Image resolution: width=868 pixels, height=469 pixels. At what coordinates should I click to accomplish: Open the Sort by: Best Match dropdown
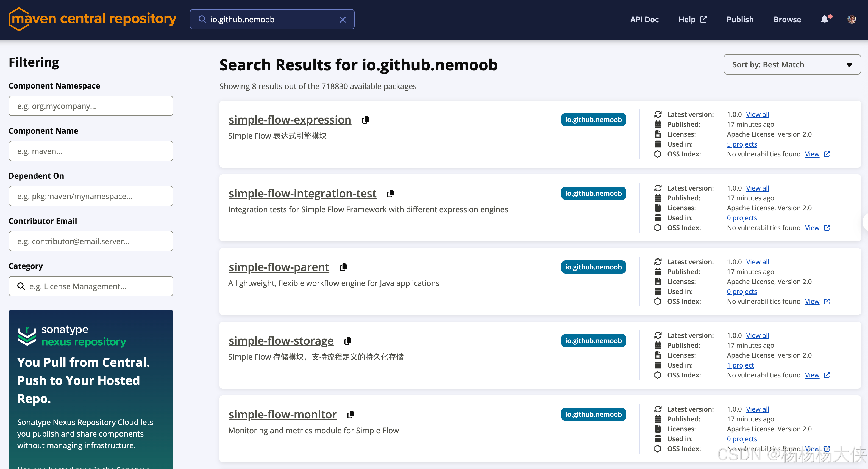(x=792, y=64)
